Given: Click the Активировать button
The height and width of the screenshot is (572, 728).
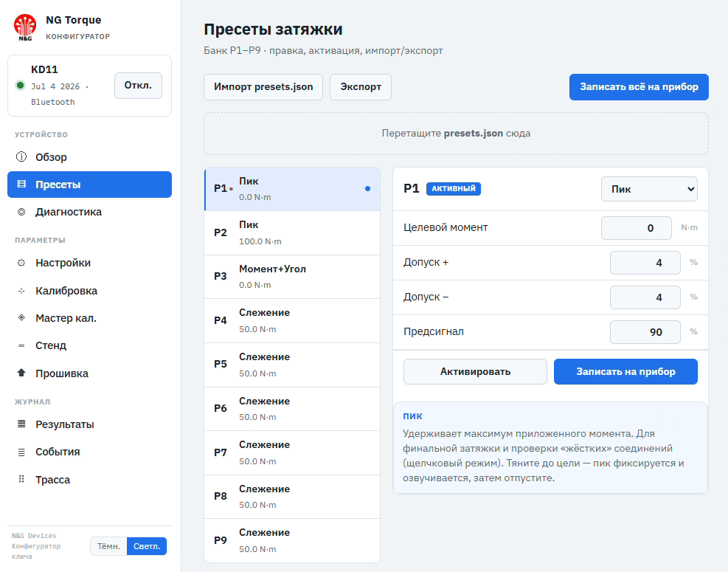Looking at the screenshot, I should (476, 371).
